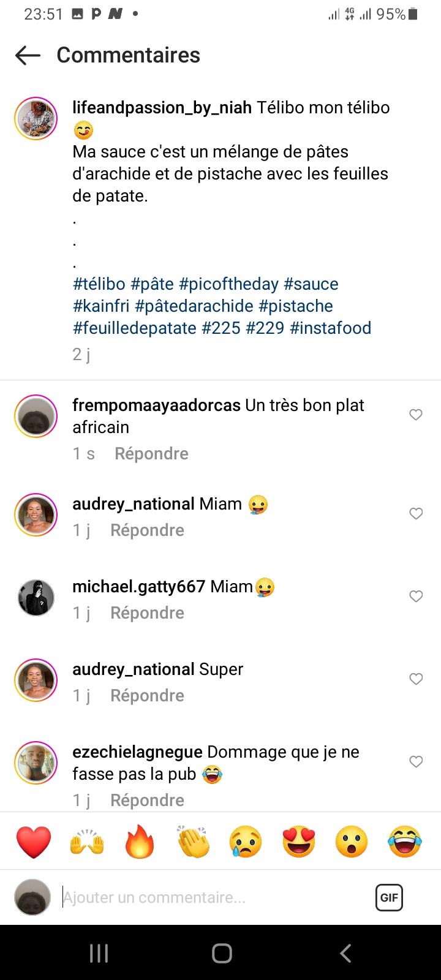The width and height of the screenshot is (441, 980).
Task: Insert the crying sad face emoji
Action: (246, 842)
